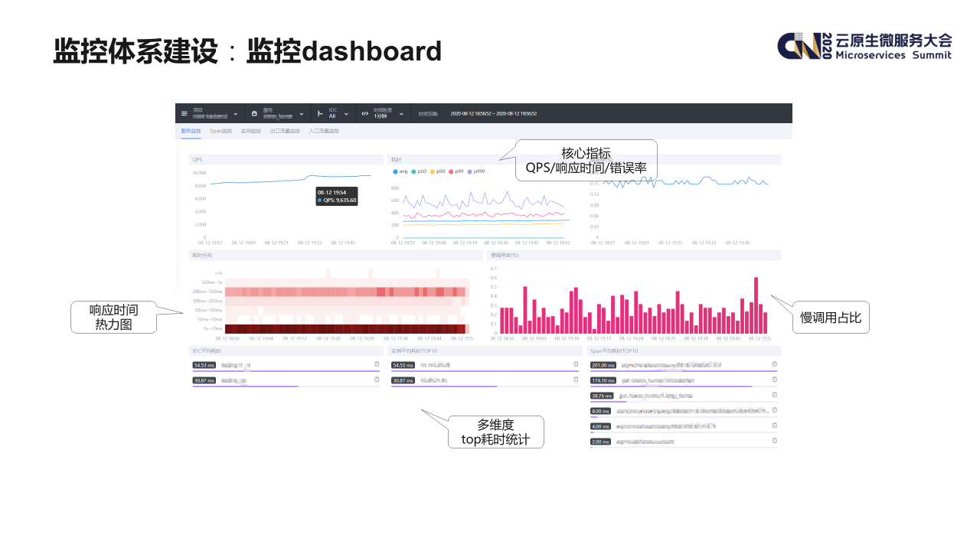980x551 pixels.
Task: Copy the 30.87 ms row under IDC平均耗时
Action: (377, 380)
